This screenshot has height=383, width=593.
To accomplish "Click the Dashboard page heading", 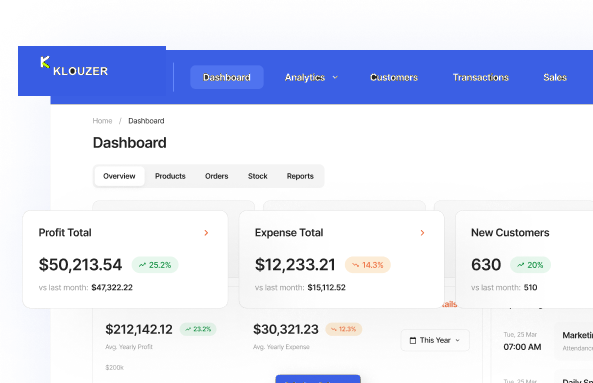I will pos(130,143).
